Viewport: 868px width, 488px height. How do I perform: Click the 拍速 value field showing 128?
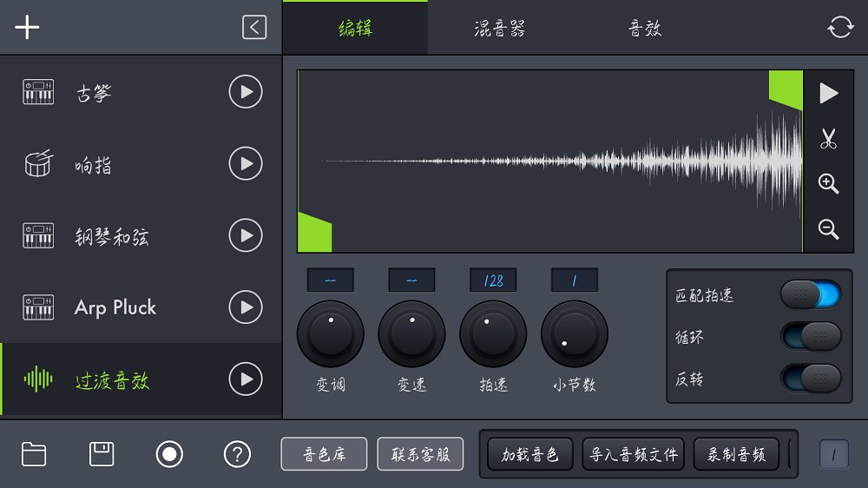[x=493, y=280]
